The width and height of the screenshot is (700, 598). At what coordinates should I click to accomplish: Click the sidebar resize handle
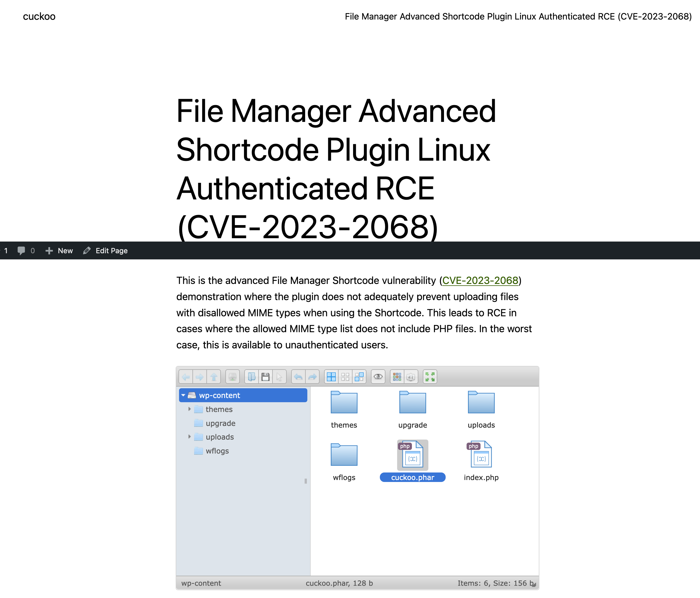click(x=306, y=481)
